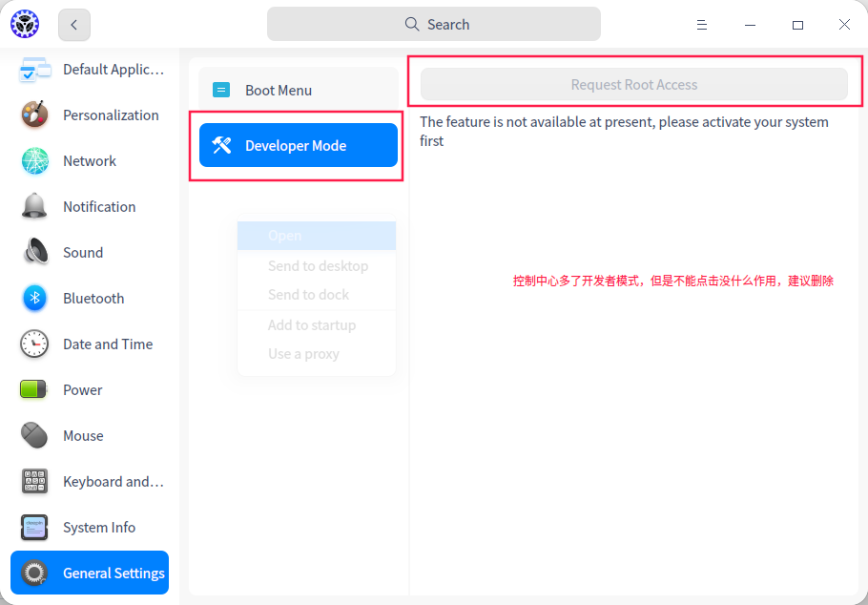The image size is (868, 605).
Task: Click the Keyboard and Language icon
Action: coord(35,482)
